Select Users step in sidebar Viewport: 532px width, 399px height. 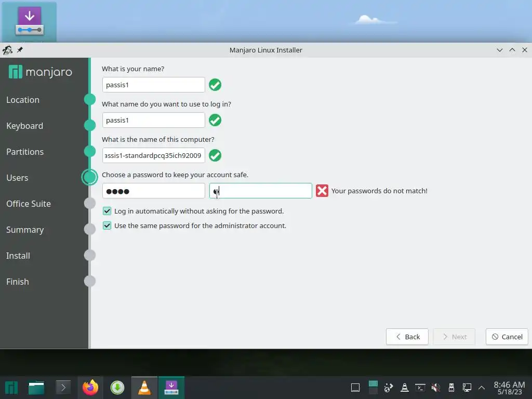pos(17,178)
